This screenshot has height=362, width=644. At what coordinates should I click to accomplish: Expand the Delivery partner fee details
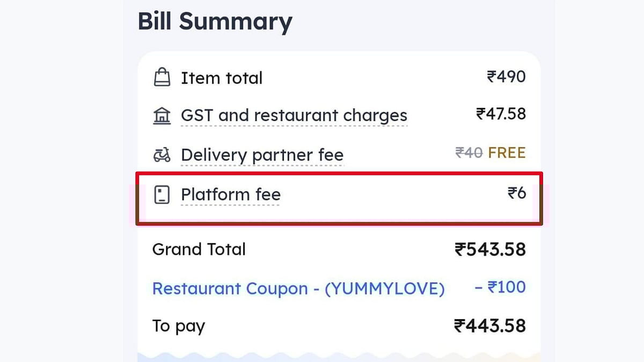(262, 156)
